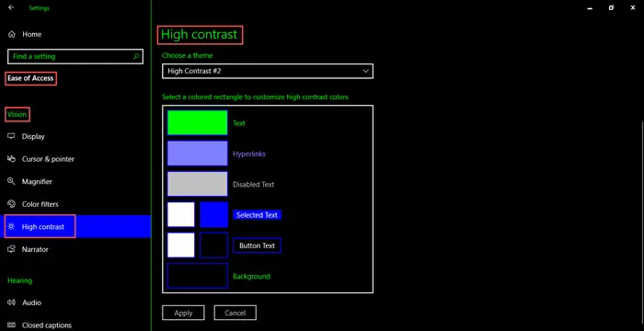Click the blue Selected Text background swatch
The width and height of the screenshot is (644, 331).
[x=214, y=214]
